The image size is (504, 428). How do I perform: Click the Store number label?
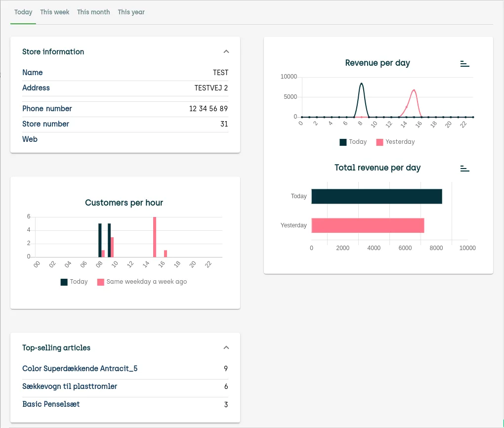tap(45, 124)
